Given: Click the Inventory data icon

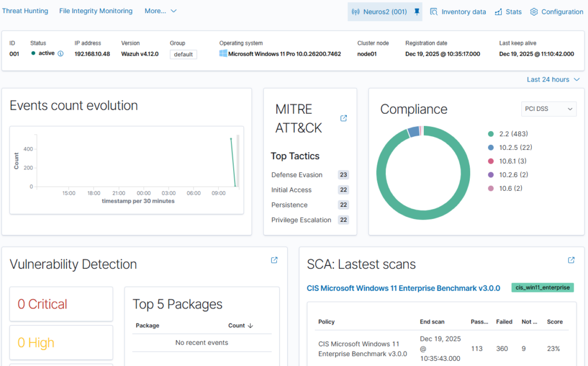Looking at the screenshot, I should [434, 11].
